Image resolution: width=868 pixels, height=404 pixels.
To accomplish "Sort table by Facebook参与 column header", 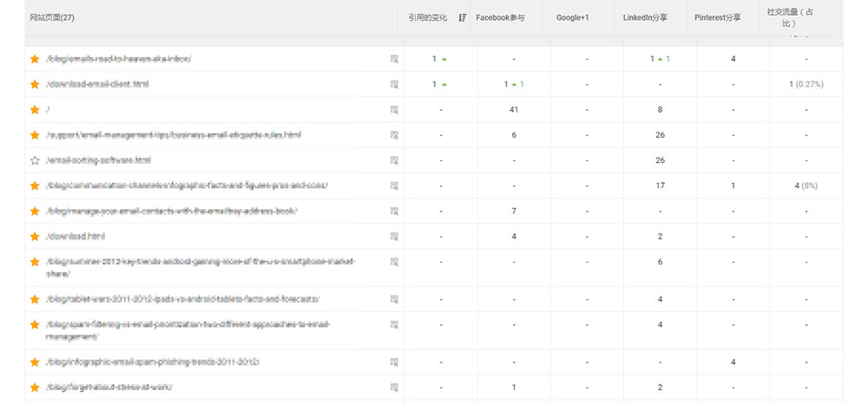I will pos(501,17).
